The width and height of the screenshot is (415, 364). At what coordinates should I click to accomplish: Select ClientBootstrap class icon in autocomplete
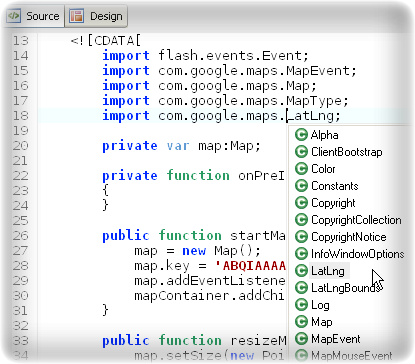point(301,152)
